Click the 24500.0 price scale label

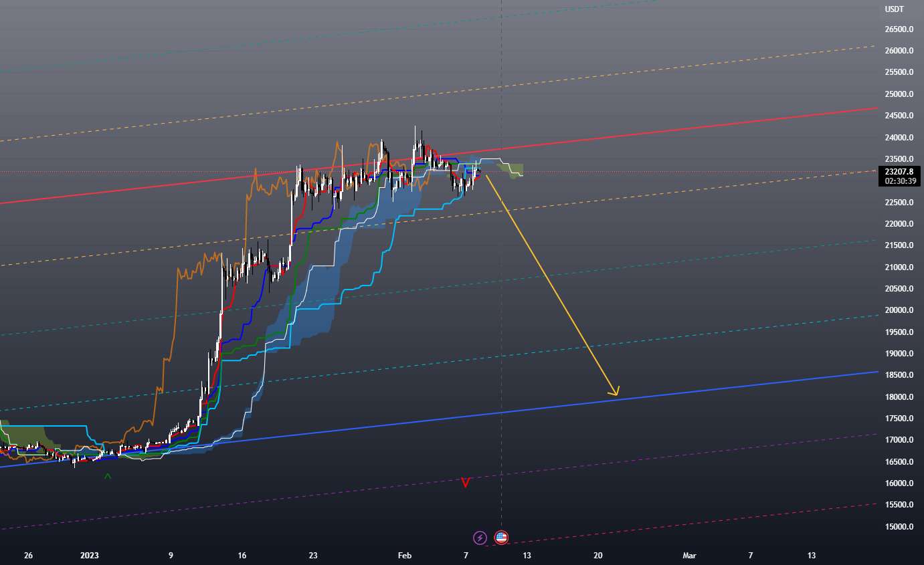[899, 116]
